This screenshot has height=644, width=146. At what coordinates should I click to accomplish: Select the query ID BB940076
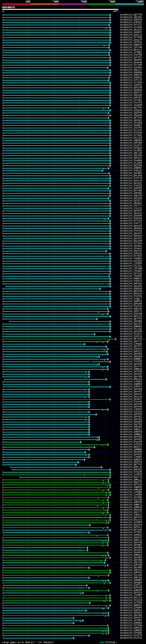click(8, 8)
